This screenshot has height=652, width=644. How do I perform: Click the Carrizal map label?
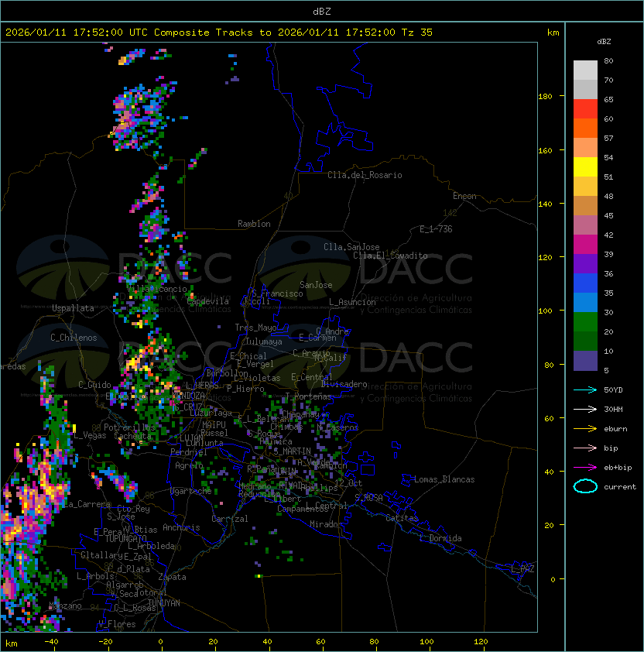point(229,519)
